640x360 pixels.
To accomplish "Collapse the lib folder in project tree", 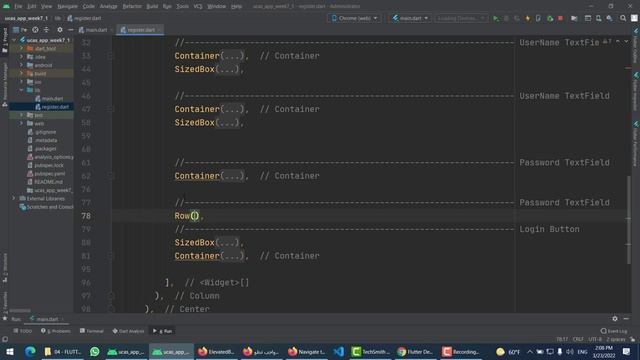I will [x=22, y=90].
